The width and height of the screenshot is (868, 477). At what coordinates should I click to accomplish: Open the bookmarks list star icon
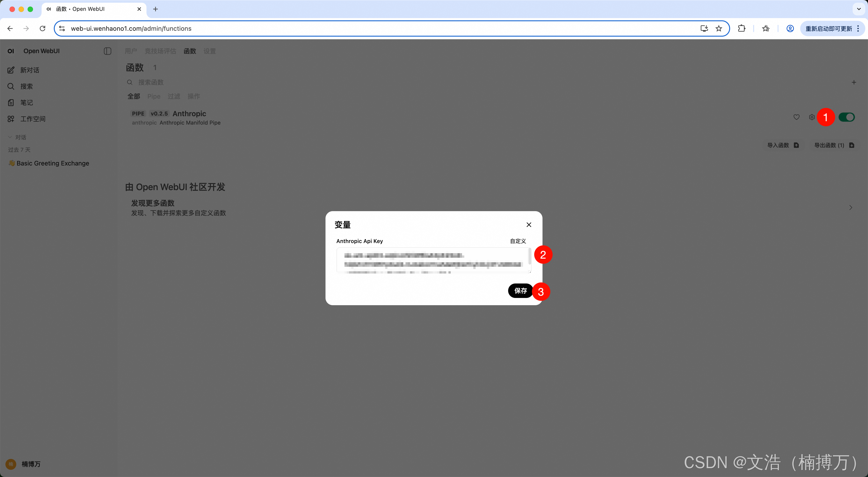click(766, 29)
